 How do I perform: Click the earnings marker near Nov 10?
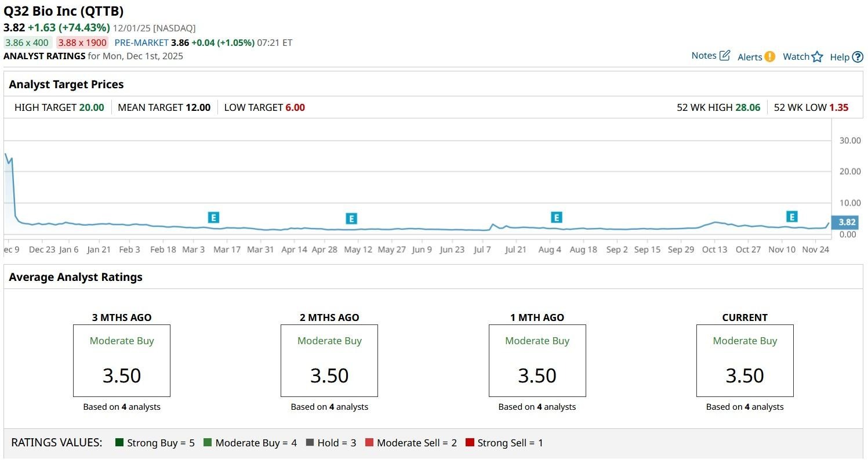[x=791, y=216]
